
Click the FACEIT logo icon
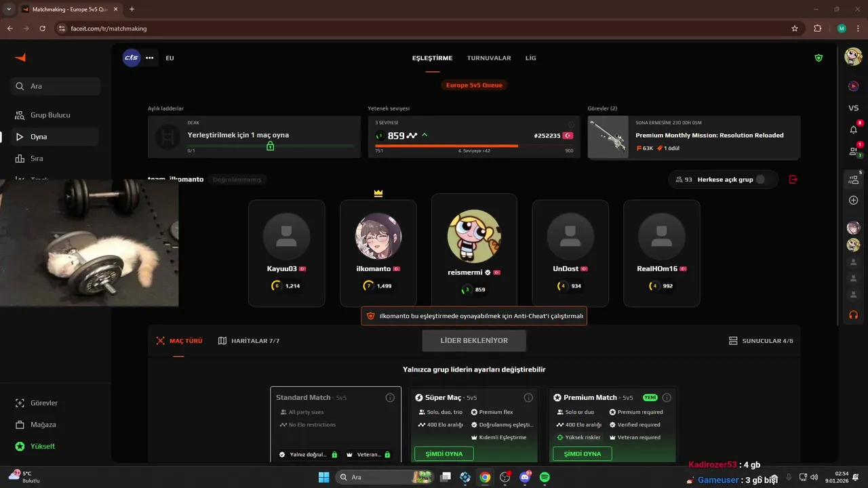(20, 58)
